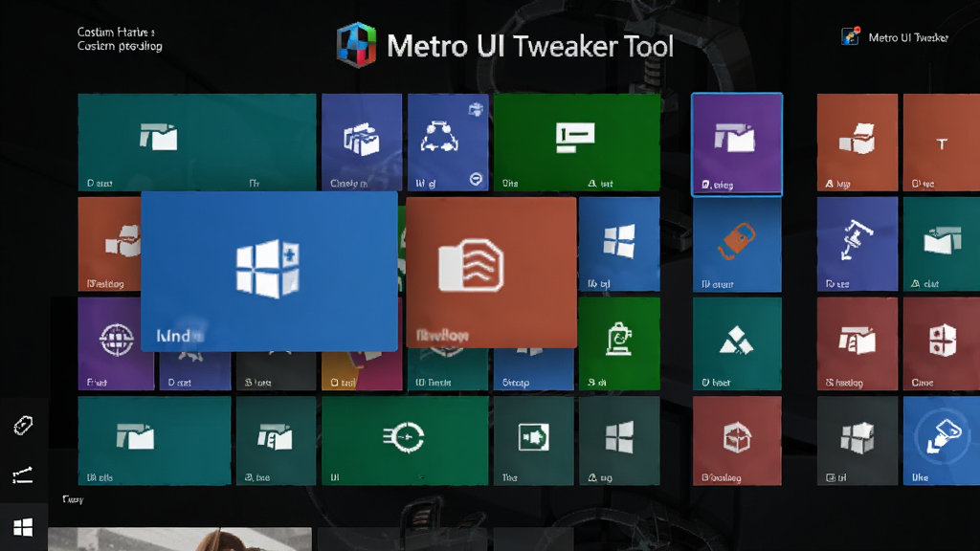Open the photo thumbnail at the bottom

pyautogui.click(x=180, y=540)
